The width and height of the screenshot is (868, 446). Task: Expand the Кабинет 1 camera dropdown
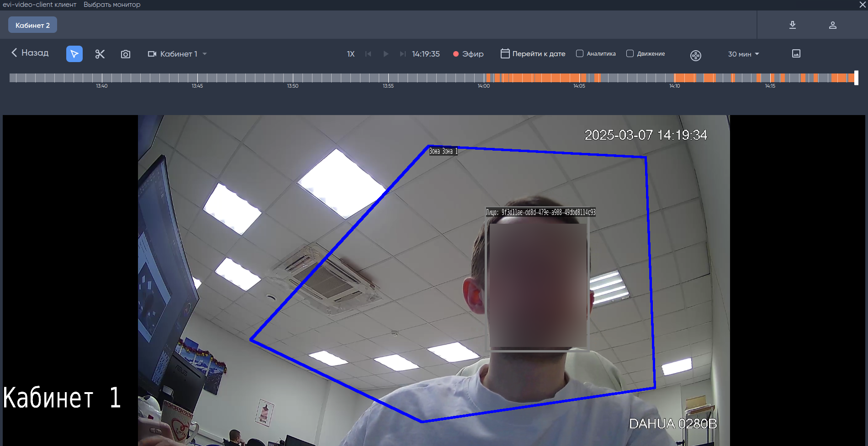pos(178,54)
